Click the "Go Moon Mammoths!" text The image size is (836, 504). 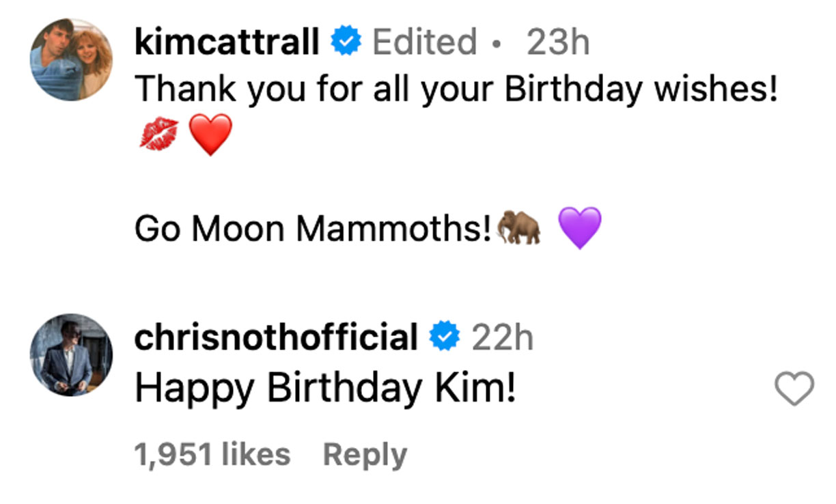[313, 229]
